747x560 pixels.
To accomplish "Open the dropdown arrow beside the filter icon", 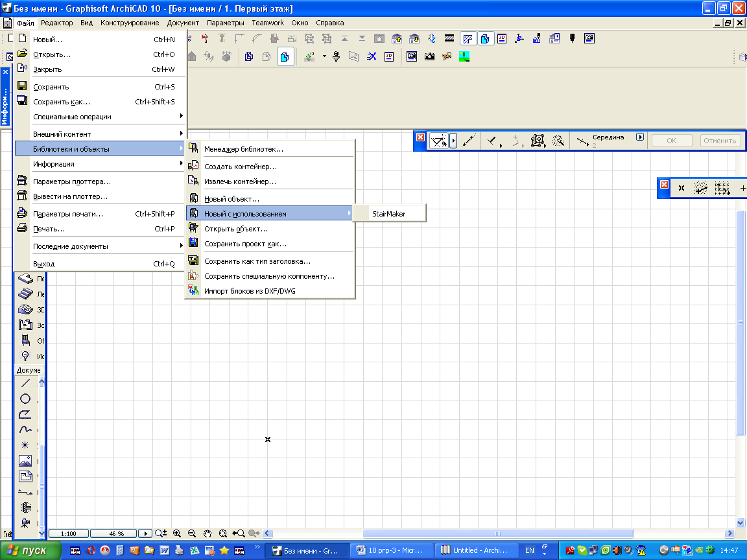I will [x=324, y=56].
